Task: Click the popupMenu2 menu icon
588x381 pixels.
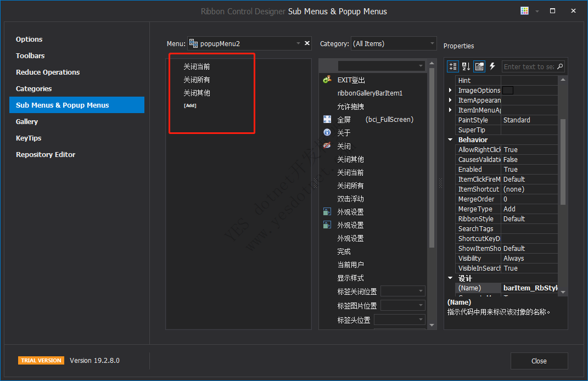Action: [193, 43]
